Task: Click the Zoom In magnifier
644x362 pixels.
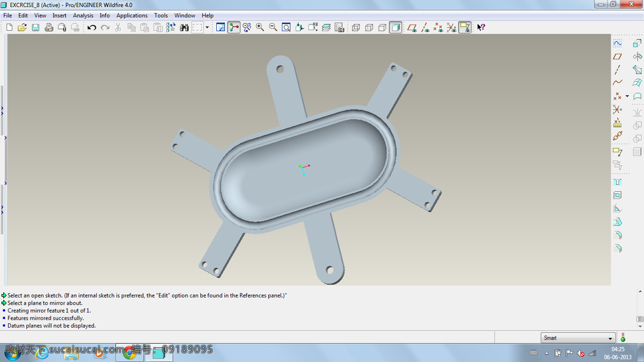Action: click(260, 27)
